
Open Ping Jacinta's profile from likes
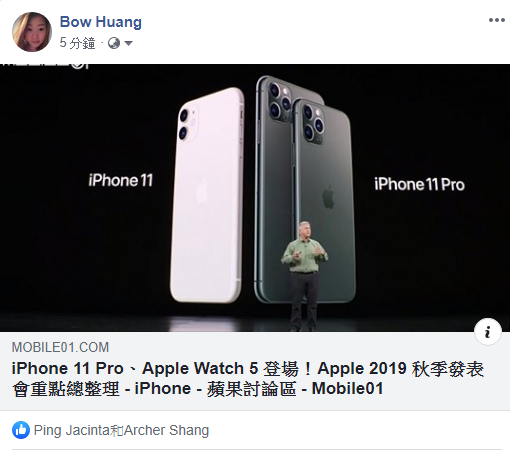click(x=72, y=430)
